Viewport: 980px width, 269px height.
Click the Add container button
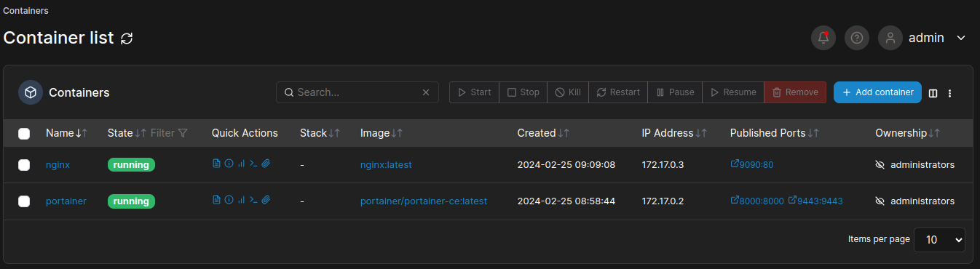(x=877, y=92)
